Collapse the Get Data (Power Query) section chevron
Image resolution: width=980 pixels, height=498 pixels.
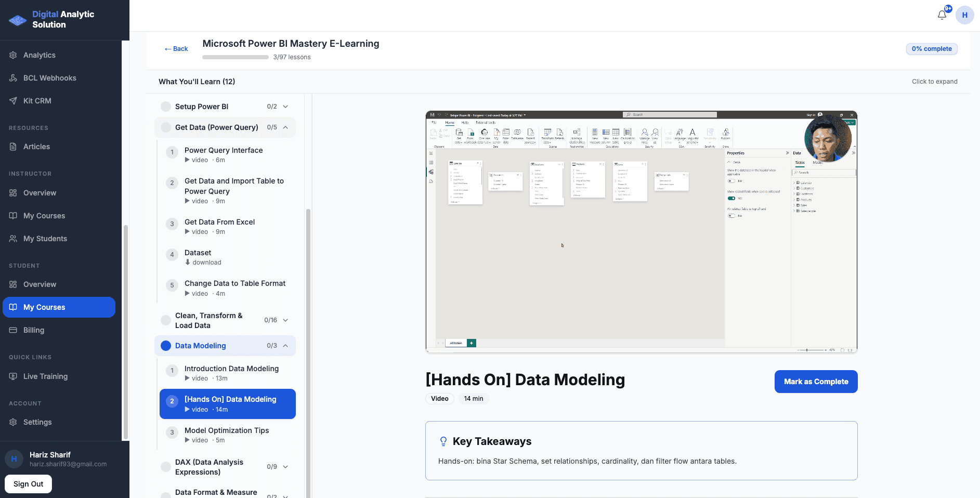pos(285,127)
